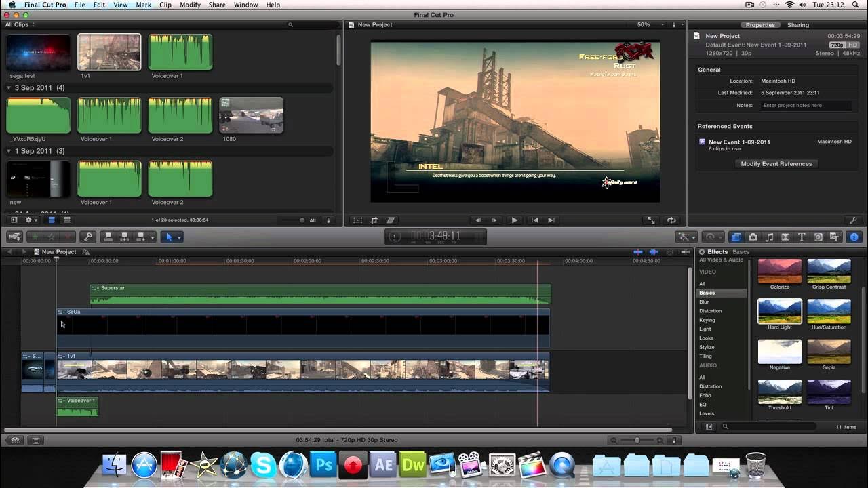Mark clip as Favorite with green star
Screen dimensions: 868x488
tap(35, 237)
